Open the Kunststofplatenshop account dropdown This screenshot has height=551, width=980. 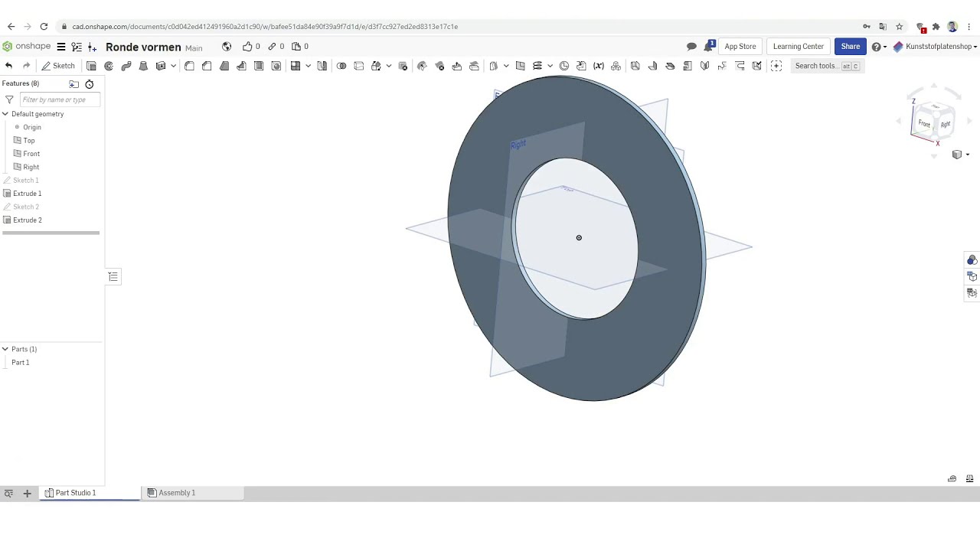pyautogui.click(x=936, y=47)
